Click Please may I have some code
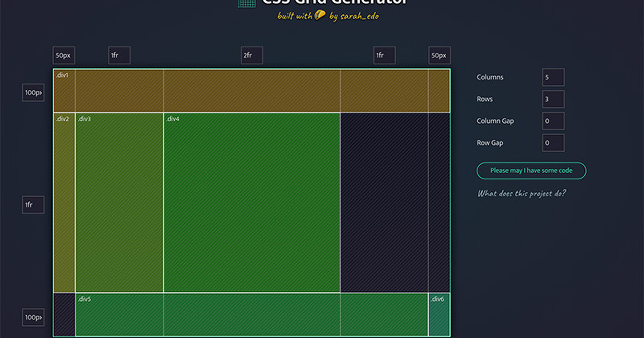 [x=531, y=171]
